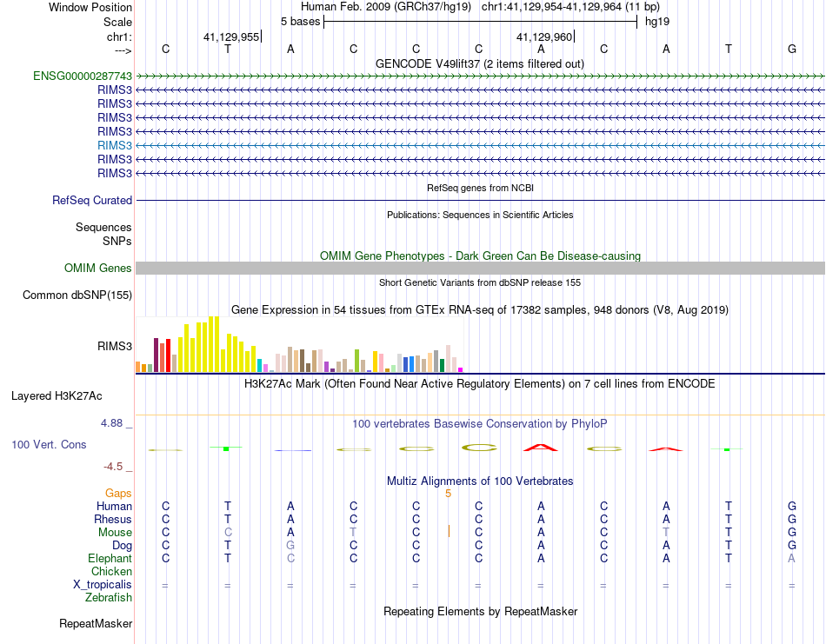Click the '5 bases' scale bar label
Image resolution: width=826 pixels, height=644 pixels.
click(300, 22)
